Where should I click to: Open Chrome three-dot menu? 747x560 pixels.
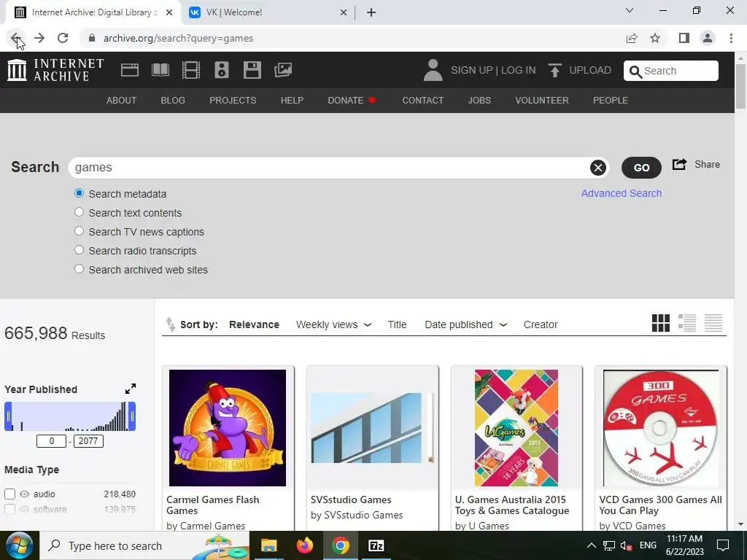pyautogui.click(x=731, y=38)
